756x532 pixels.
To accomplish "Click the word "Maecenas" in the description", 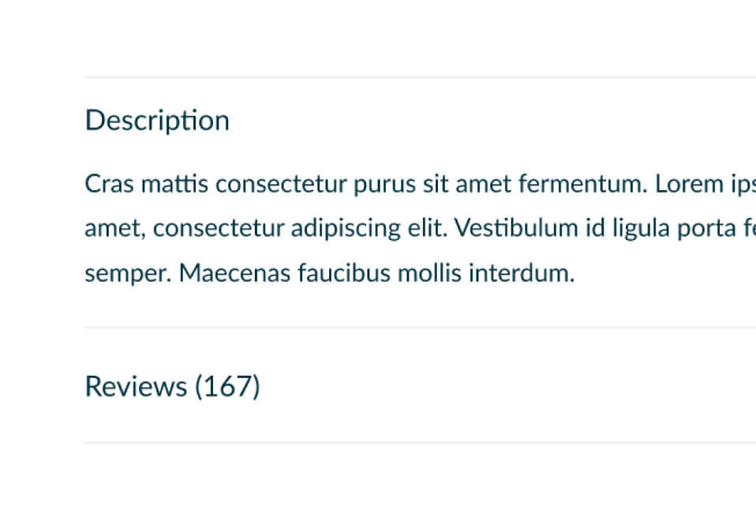I will click(x=235, y=273).
